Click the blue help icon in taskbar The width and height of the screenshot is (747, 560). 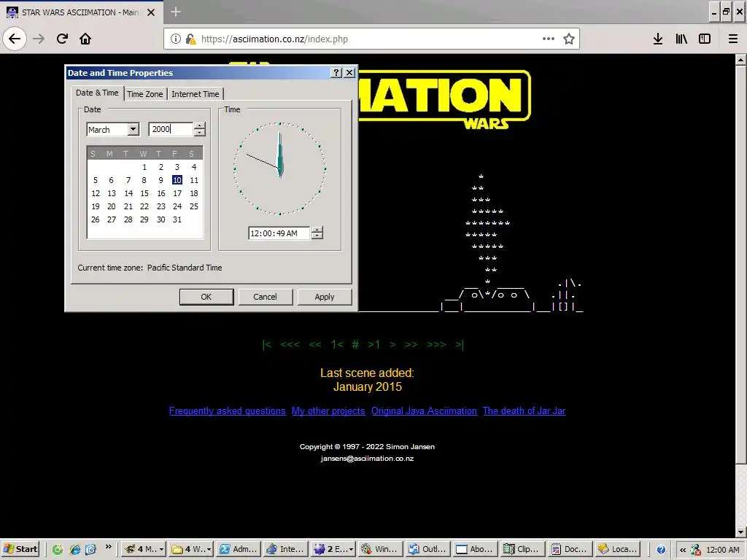click(661, 550)
